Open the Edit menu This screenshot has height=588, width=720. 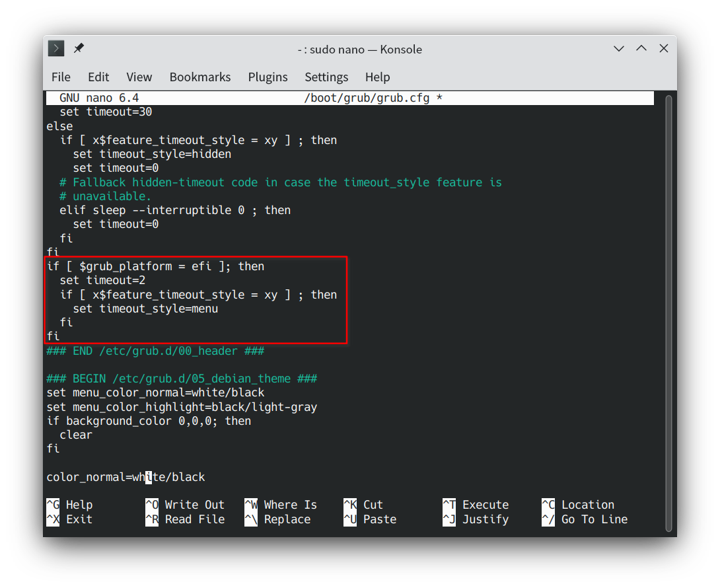click(x=98, y=77)
